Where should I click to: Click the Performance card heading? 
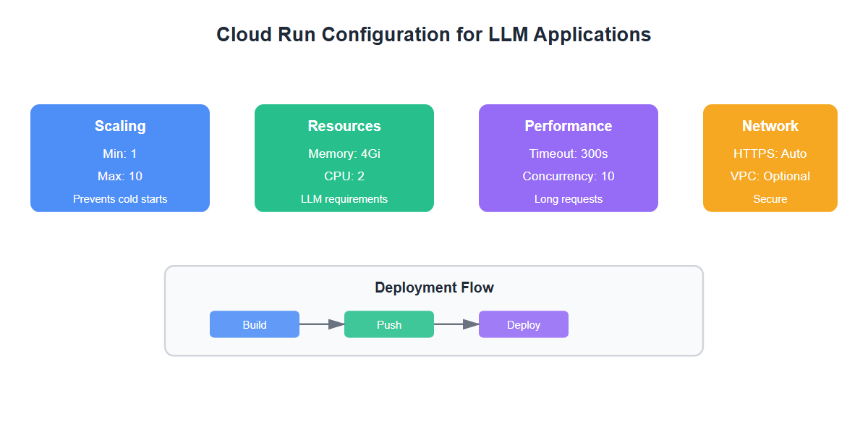(569, 126)
